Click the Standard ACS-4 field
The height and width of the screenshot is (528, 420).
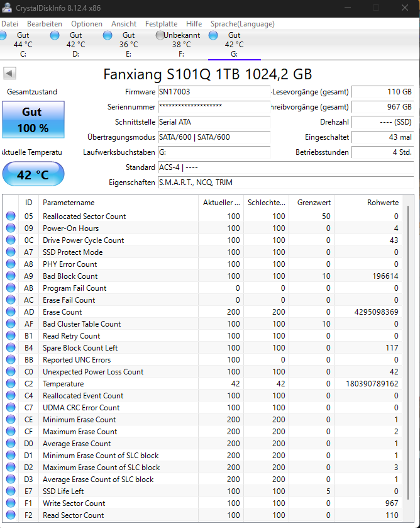coord(285,167)
